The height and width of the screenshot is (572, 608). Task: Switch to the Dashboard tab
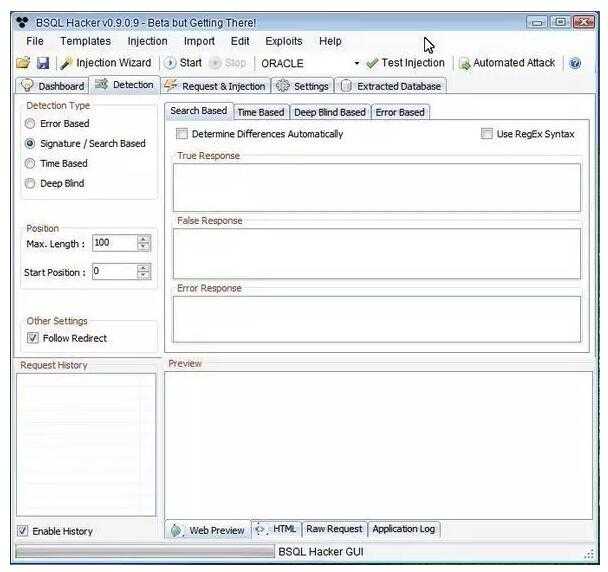(x=52, y=86)
